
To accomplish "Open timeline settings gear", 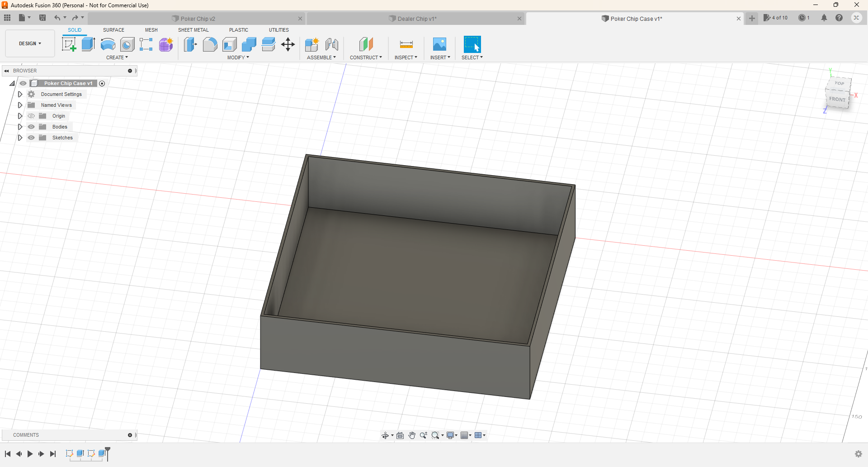I will point(859,454).
